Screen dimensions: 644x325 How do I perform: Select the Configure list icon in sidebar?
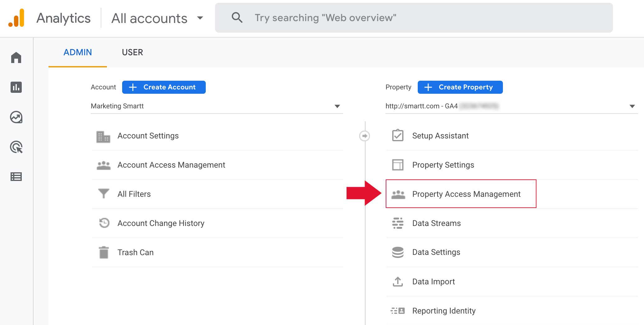point(16,177)
